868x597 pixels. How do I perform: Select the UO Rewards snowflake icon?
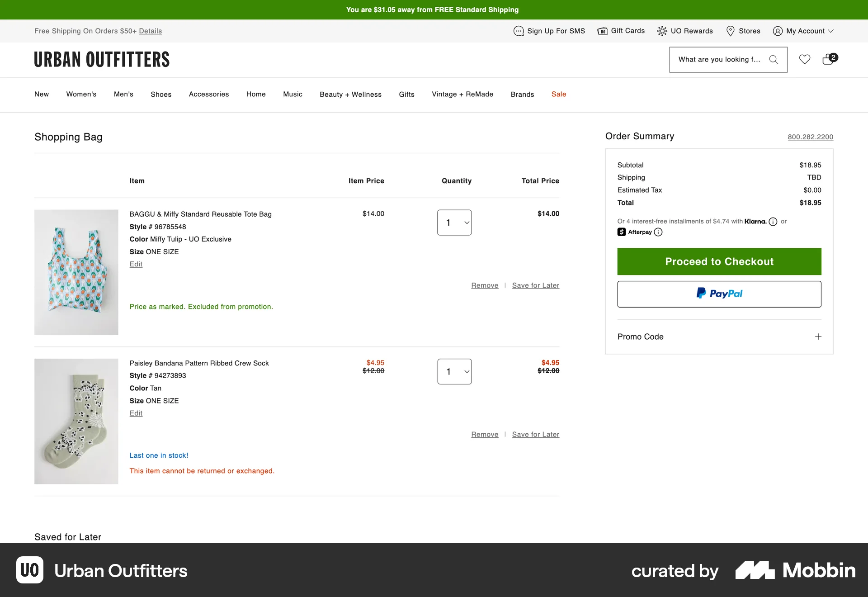tap(662, 31)
